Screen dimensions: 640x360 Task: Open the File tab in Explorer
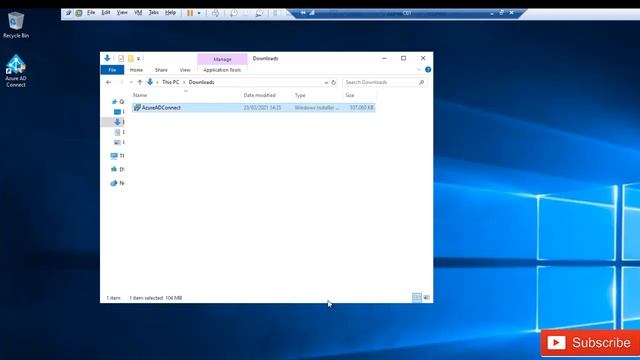(112, 70)
